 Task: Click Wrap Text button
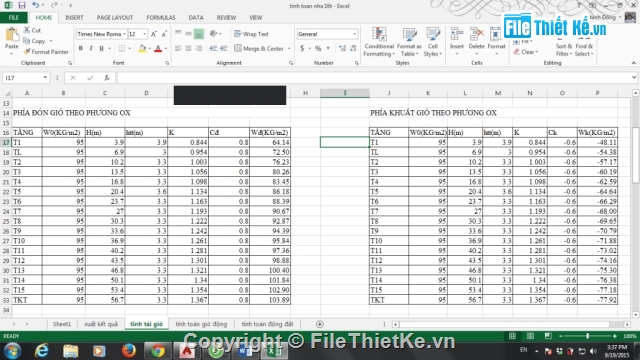click(251, 34)
